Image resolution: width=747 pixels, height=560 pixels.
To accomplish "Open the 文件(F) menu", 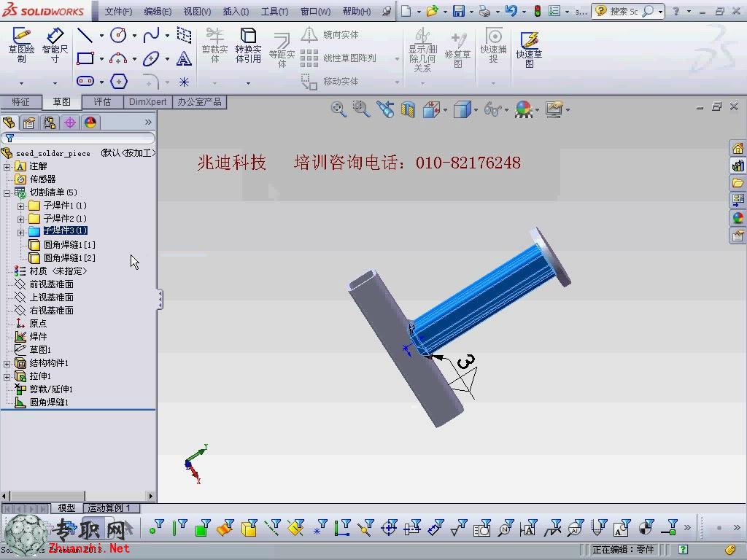I will (118, 11).
